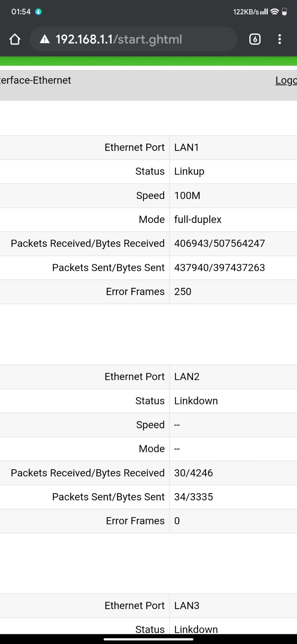Screen dimensions: 297x644
Task: Tap the Wi-Fi icon in the status bar
Action: (275, 11)
